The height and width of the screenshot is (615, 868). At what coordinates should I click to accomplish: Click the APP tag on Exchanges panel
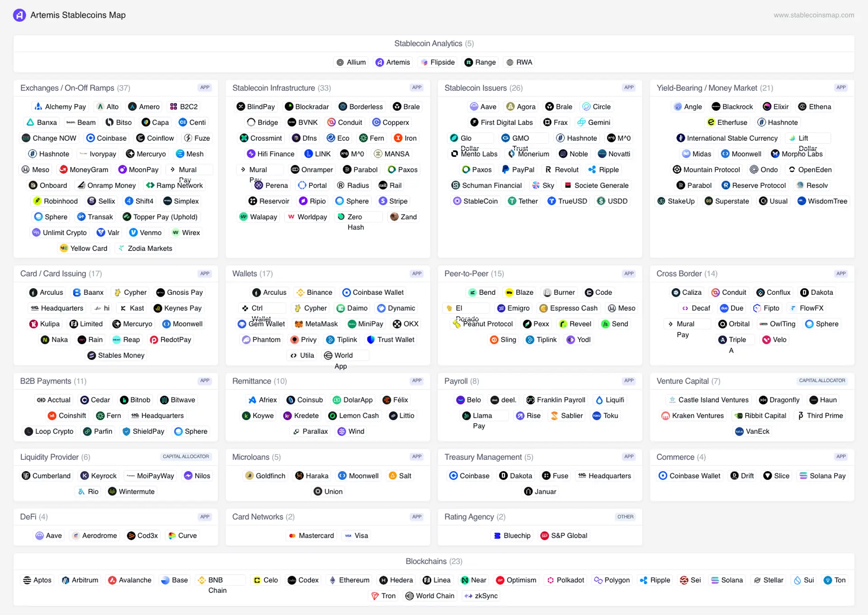tap(205, 88)
